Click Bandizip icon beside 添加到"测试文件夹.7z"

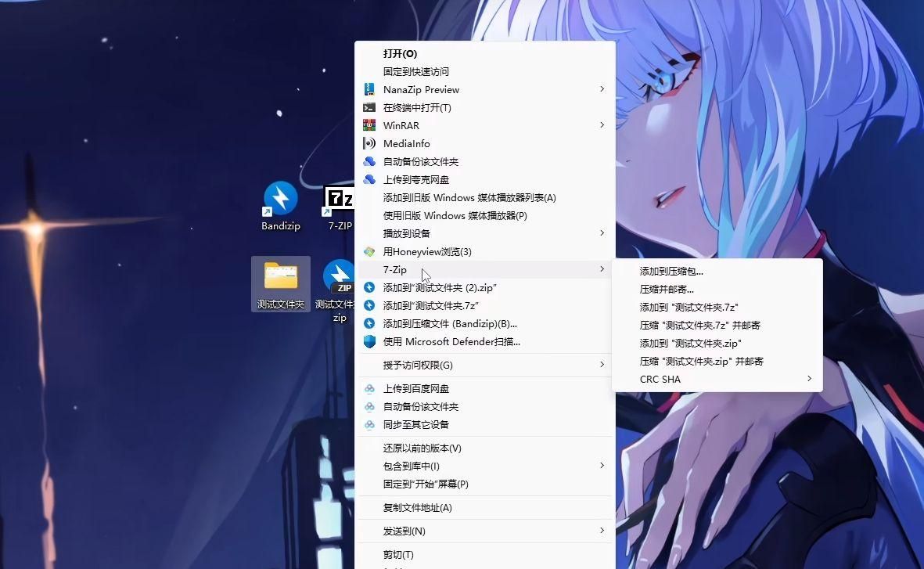(369, 305)
